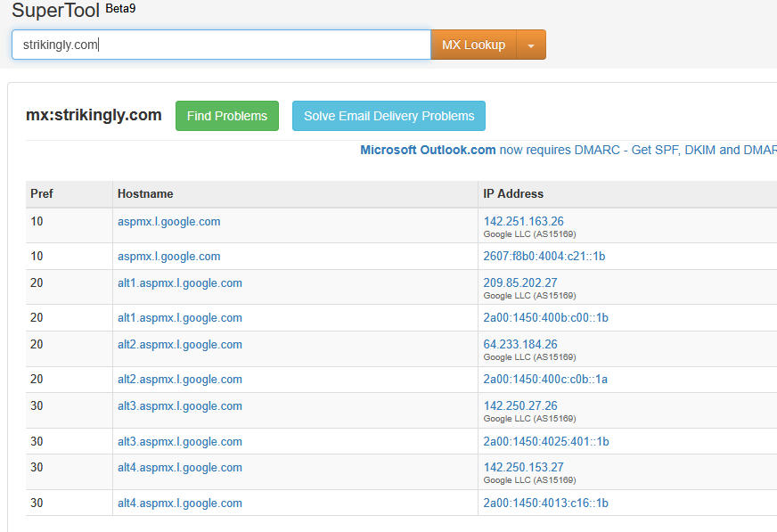
Task: Open the MX Lookup dropdown arrow
Action: point(531,45)
